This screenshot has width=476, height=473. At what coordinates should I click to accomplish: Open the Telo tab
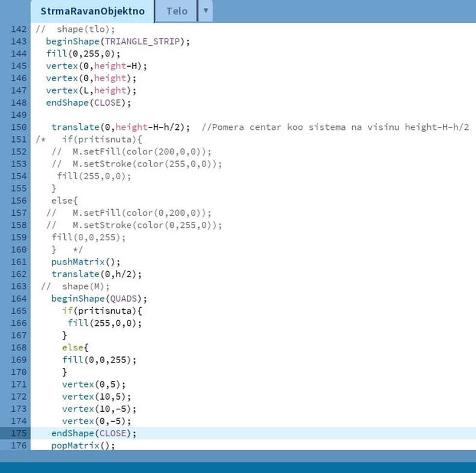click(177, 11)
